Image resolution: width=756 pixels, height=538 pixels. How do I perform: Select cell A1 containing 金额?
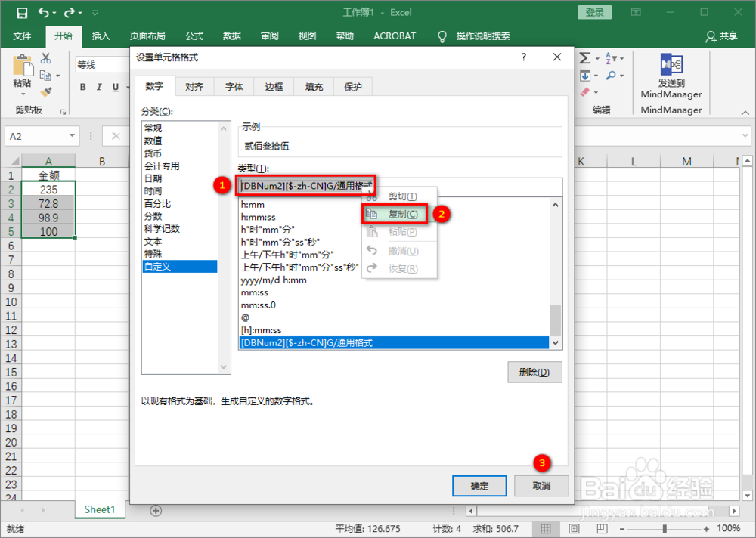click(48, 175)
